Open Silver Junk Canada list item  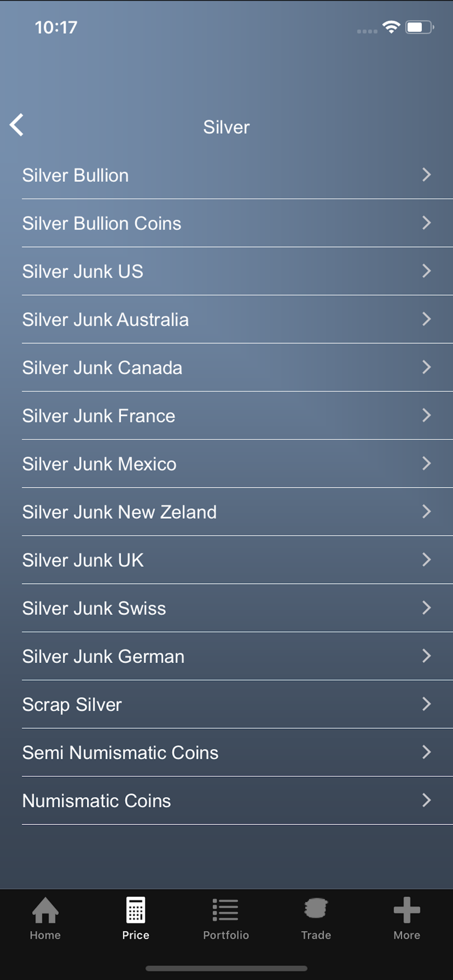pos(102,367)
